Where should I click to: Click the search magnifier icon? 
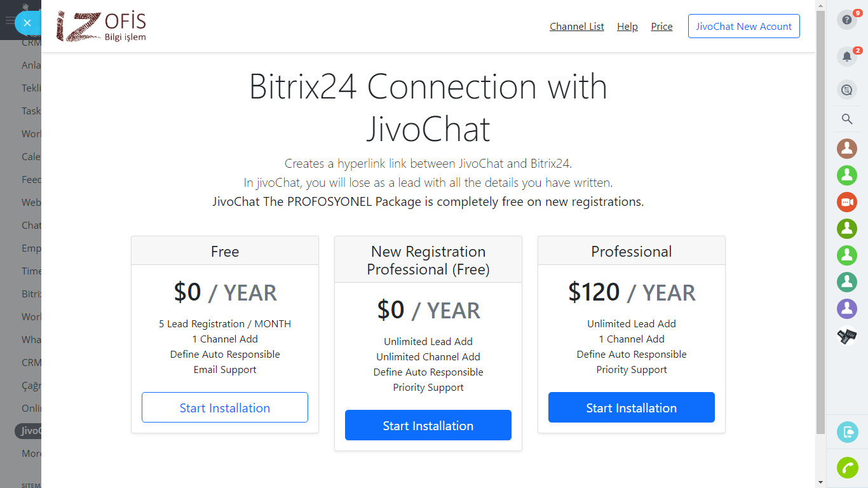click(x=846, y=119)
